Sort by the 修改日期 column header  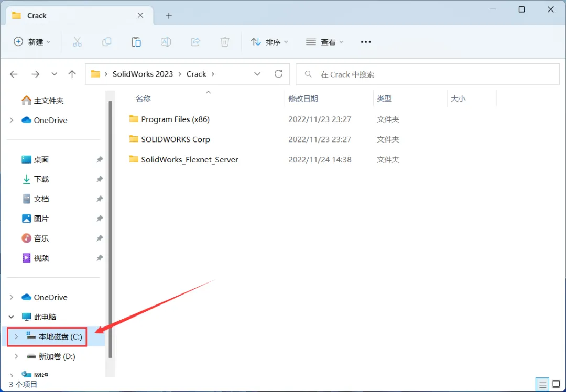click(303, 99)
